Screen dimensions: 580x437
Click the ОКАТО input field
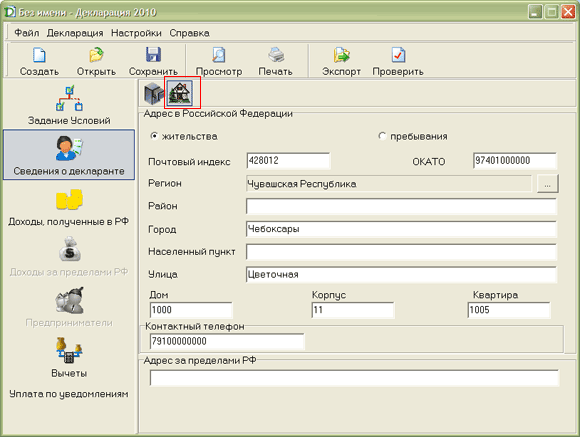(x=515, y=161)
